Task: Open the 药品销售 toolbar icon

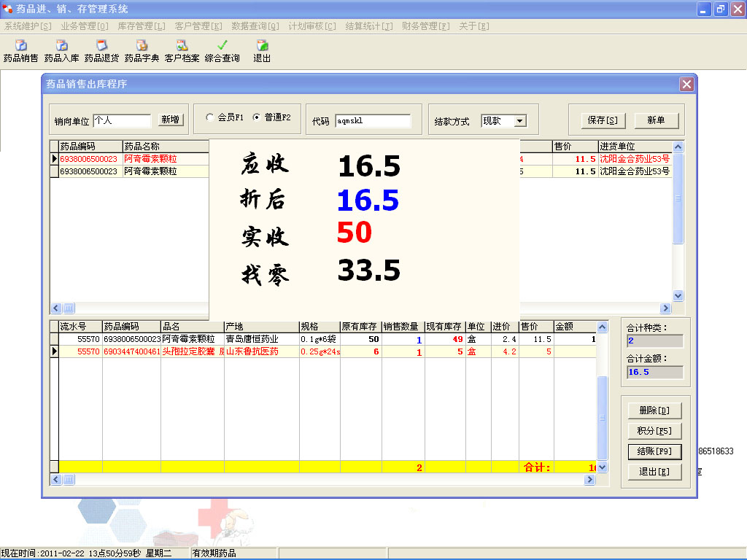Action: coord(20,50)
